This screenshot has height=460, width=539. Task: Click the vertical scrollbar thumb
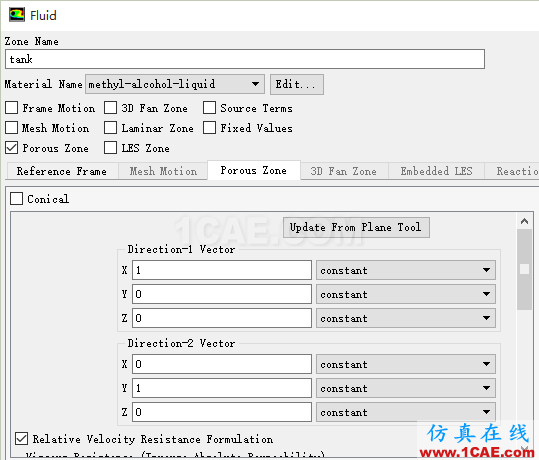(524, 269)
